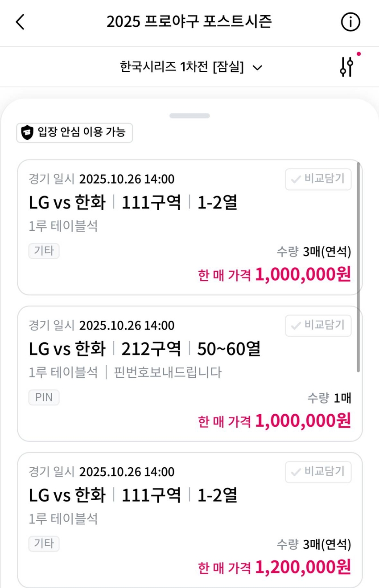
Task: Tap the back arrow icon
Action: point(20,22)
